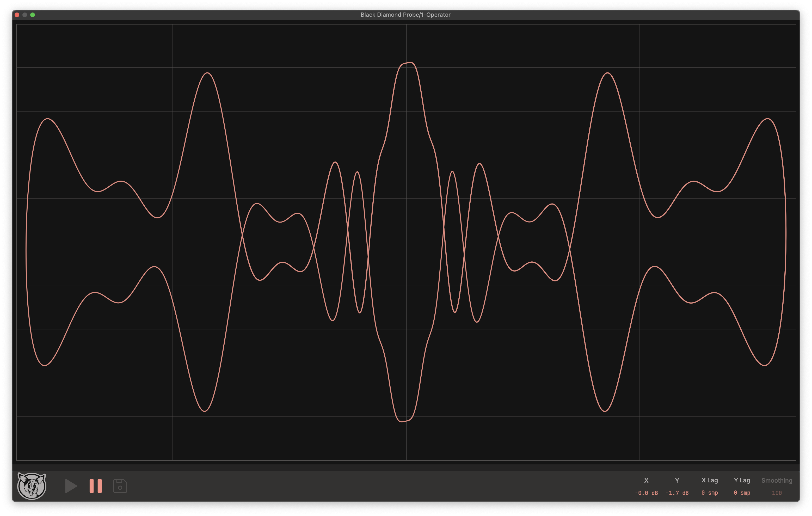This screenshot has width=812, height=516.
Task: Click the Smoothing label
Action: tap(777, 480)
